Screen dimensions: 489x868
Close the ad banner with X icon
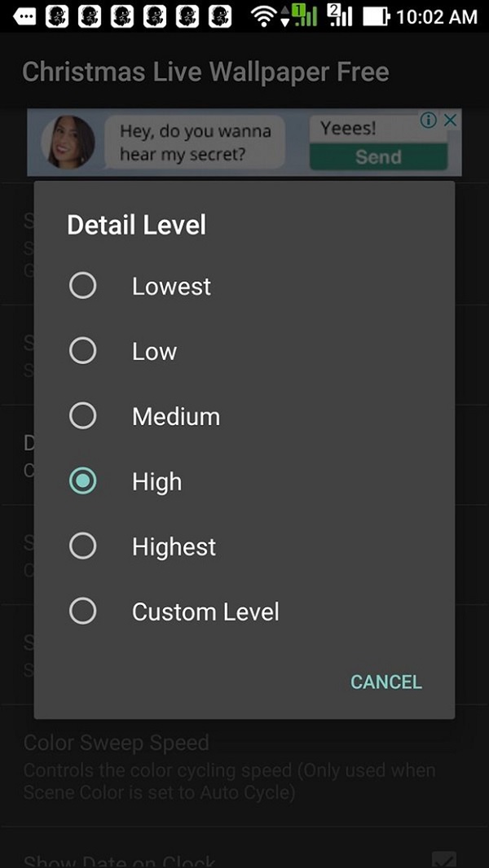[449, 121]
